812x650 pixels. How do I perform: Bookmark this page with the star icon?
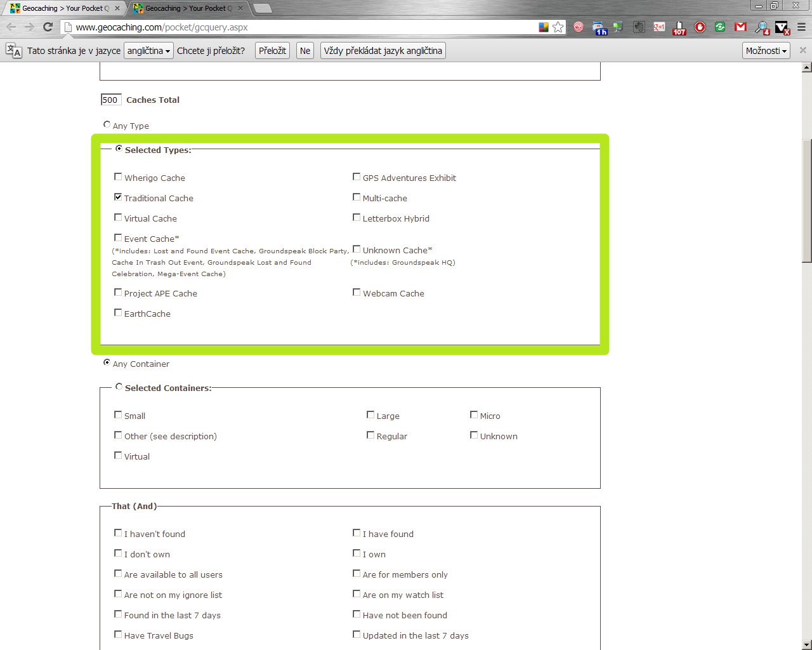click(x=558, y=27)
